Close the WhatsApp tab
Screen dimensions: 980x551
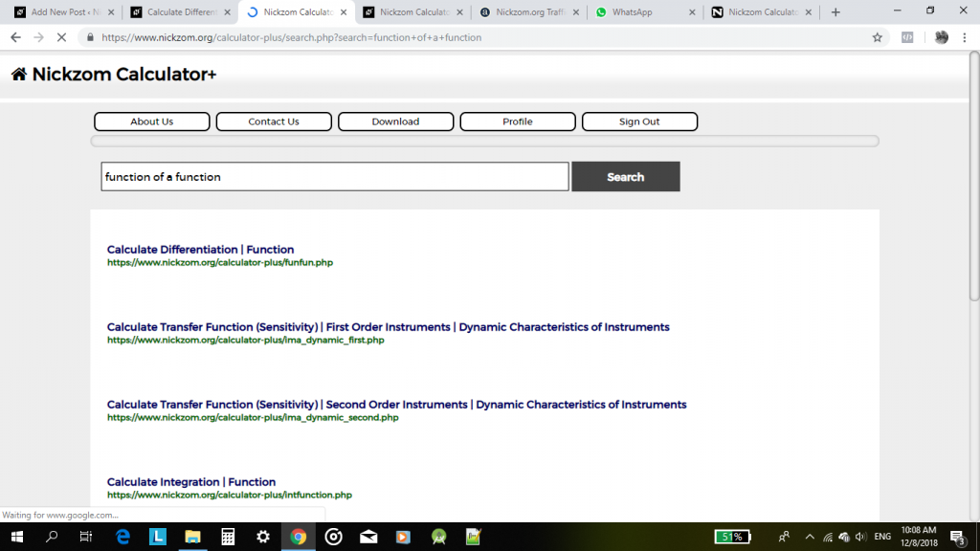coord(692,11)
